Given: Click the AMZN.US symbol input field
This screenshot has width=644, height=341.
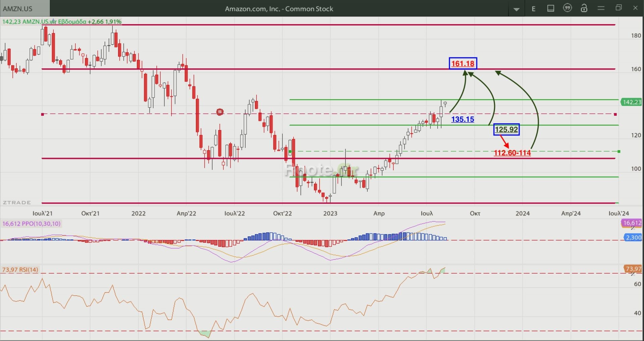Looking at the screenshot, I should (x=25, y=9).
